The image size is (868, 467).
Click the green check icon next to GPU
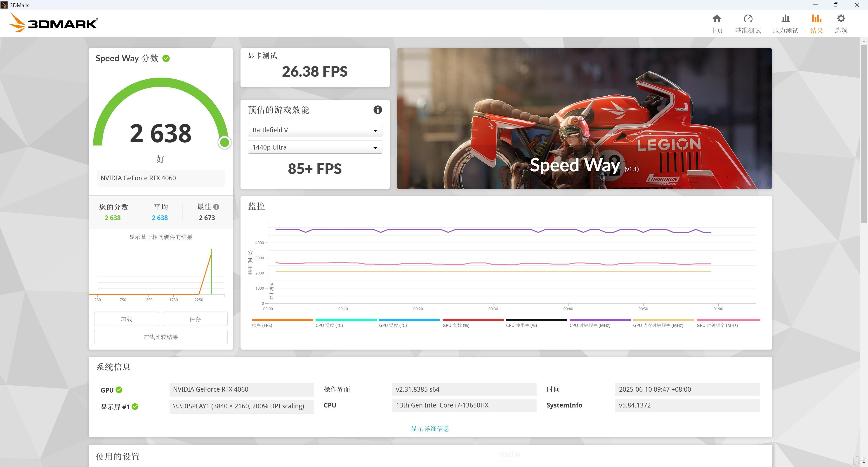tap(119, 390)
